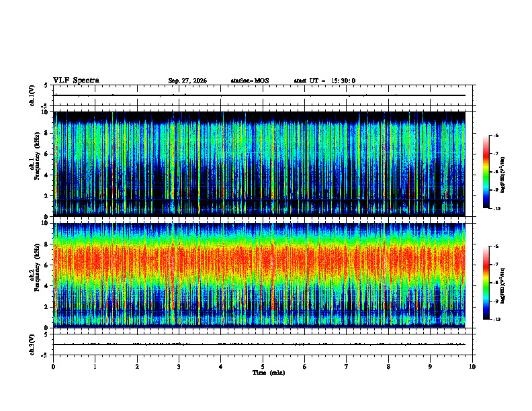Click the VLF Spectra title text

(x=76, y=81)
